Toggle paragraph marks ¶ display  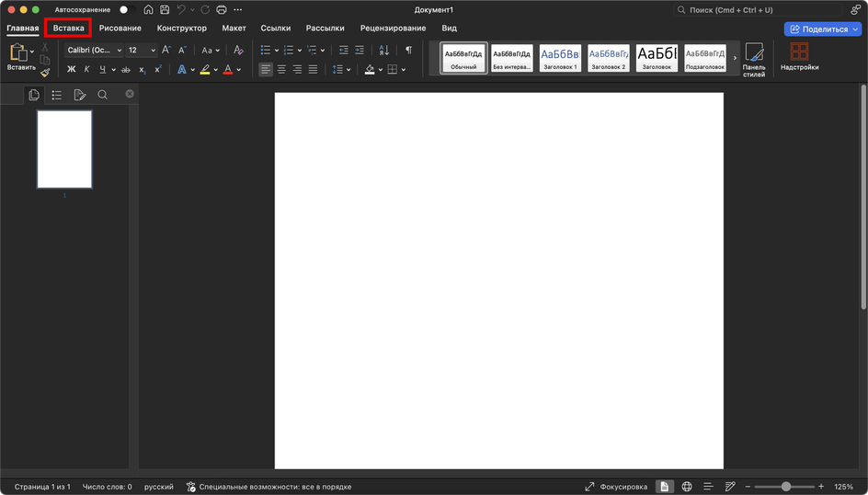(x=408, y=50)
